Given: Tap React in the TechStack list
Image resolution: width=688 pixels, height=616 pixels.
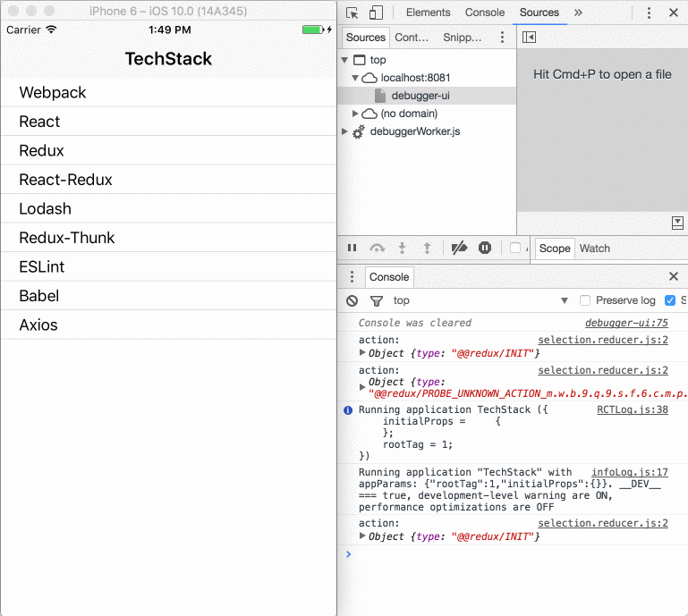Looking at the screenshot, I should point(168,122).
